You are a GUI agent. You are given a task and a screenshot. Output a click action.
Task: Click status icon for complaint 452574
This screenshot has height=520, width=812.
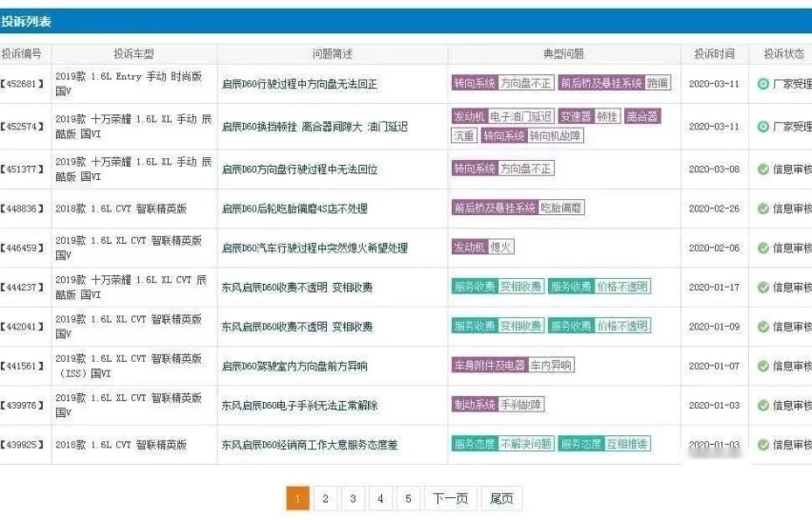point(762,127)
